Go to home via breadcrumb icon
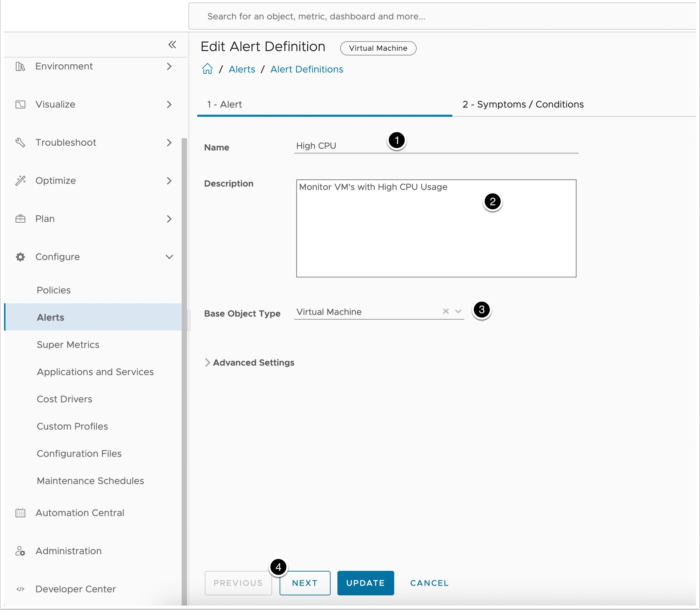 (x=207, y=69)
